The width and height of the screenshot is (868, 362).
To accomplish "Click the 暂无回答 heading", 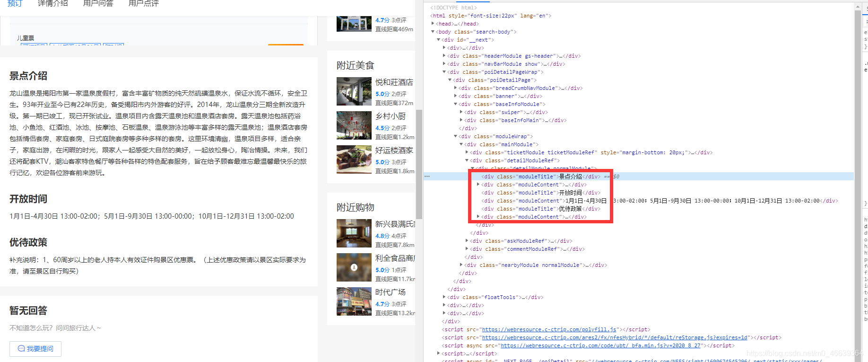I will pos(28,310).
